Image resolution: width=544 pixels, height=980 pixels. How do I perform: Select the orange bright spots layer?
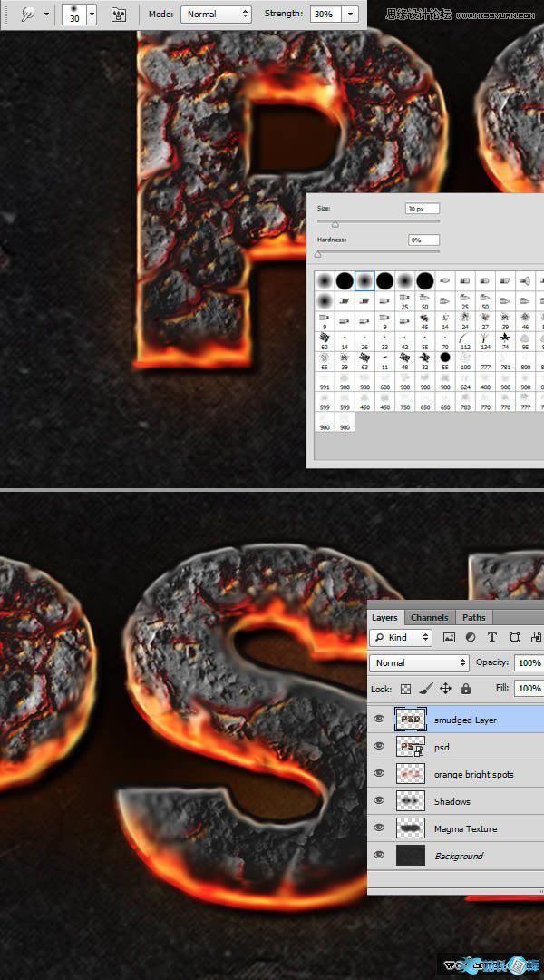point(473,774)
